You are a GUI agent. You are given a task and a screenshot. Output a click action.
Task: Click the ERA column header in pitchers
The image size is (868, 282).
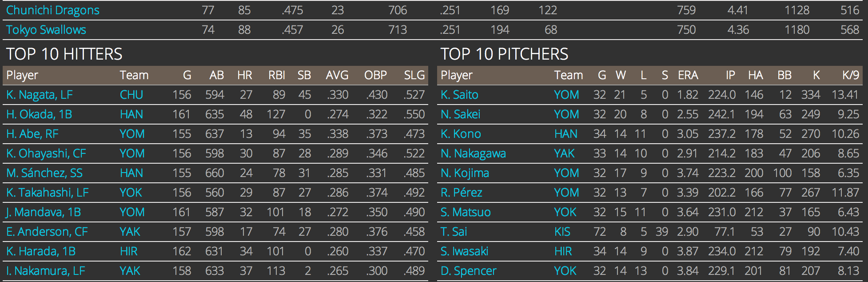pos(688,75)
